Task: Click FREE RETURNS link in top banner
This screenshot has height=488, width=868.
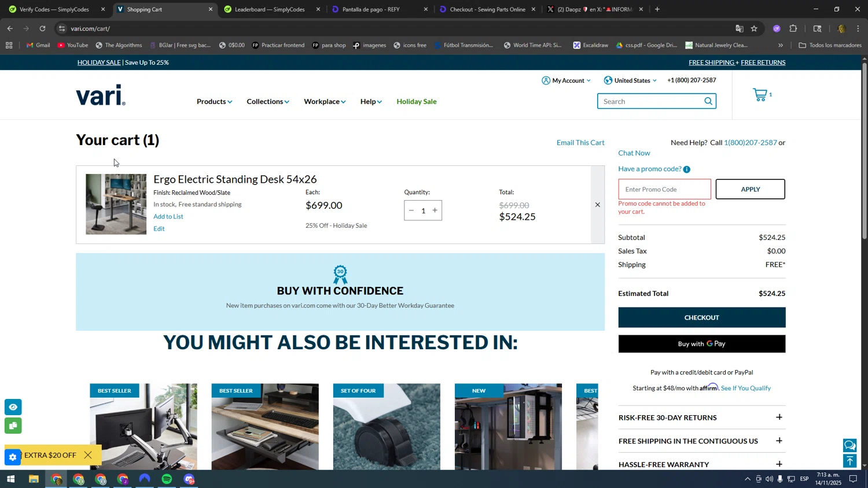Action: (763, 62)
